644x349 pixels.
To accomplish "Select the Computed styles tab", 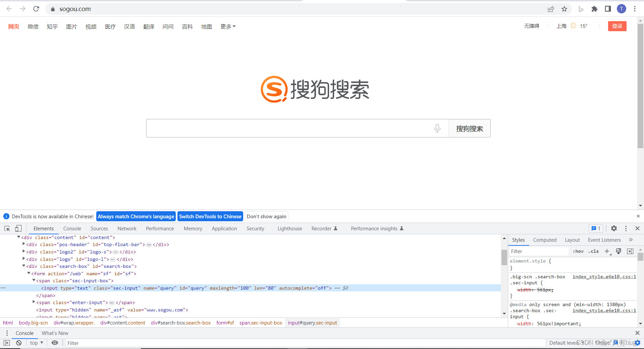I will tap(545, 240).
